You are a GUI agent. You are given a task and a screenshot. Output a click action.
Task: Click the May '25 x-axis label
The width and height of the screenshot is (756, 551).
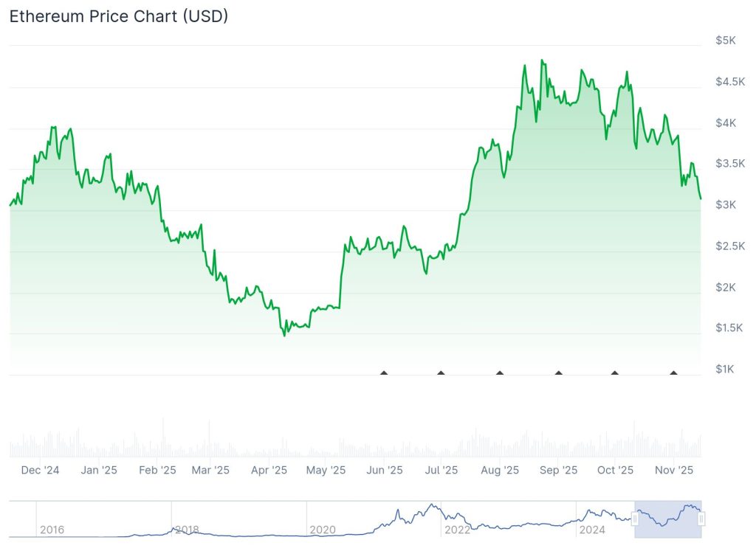[326, 470]
